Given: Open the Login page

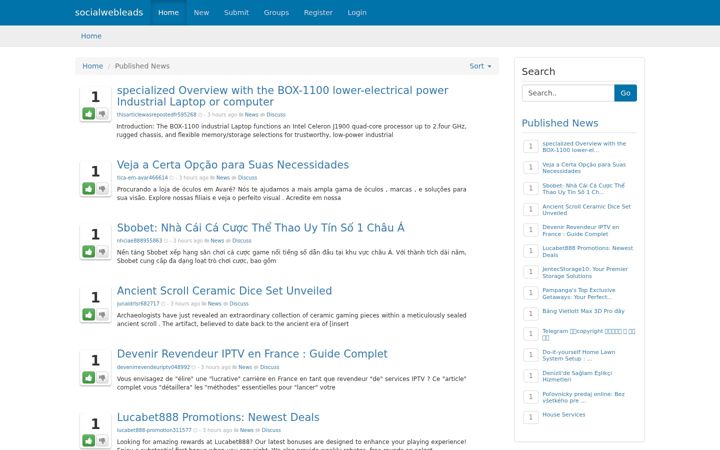Looking at the screenshot, I should click(357, 12).
